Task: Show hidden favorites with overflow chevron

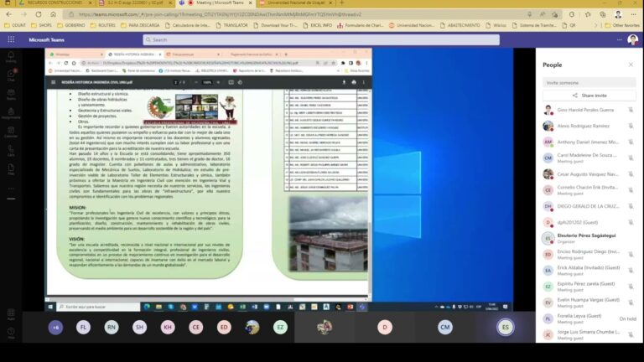Action: click(596, 25)
